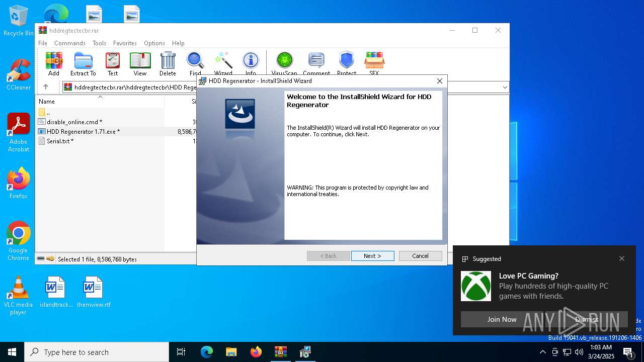Launch the WinRAR Wizard tool
644x362 pixels.
223,64
